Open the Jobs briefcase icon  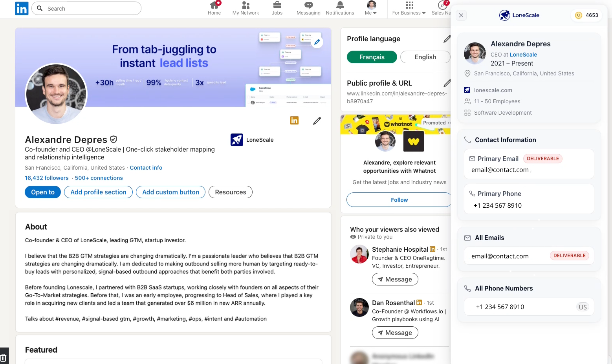277,8
